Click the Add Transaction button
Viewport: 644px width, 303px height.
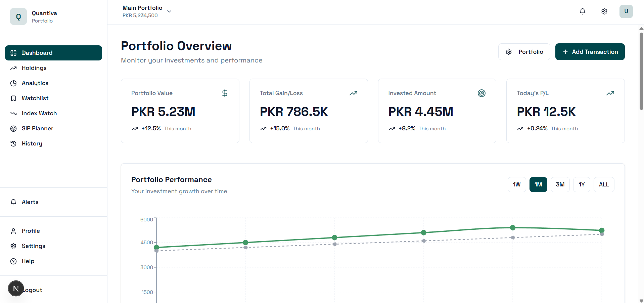[x=590, y=52]
